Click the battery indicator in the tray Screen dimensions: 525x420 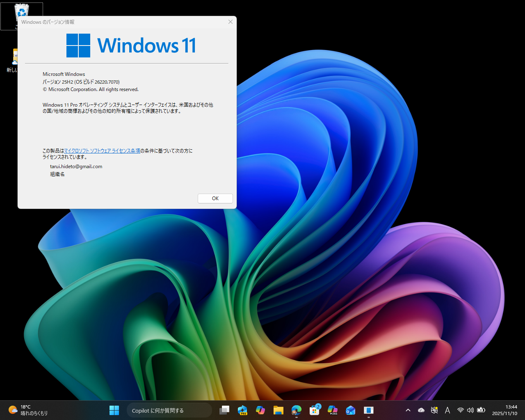(x=481, y=410)
